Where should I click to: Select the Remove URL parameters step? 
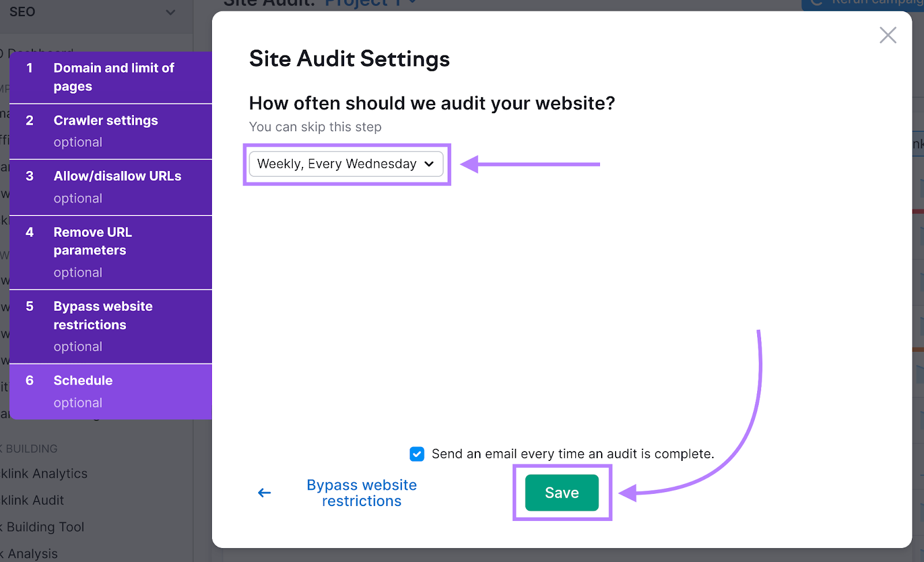111,251
